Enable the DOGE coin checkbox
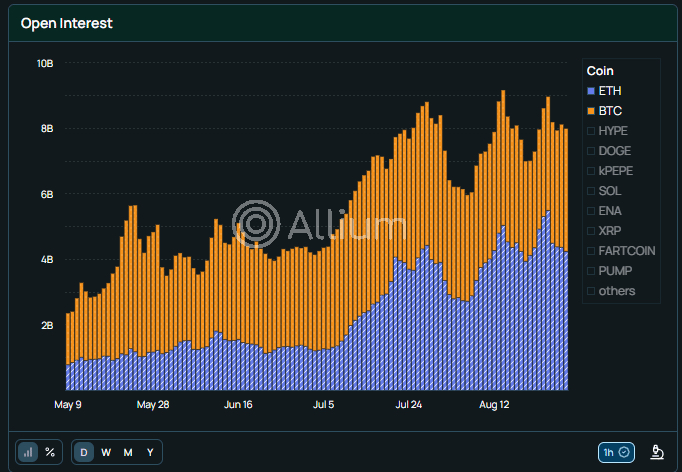This screenshot has width=682, height=472. 591,151
